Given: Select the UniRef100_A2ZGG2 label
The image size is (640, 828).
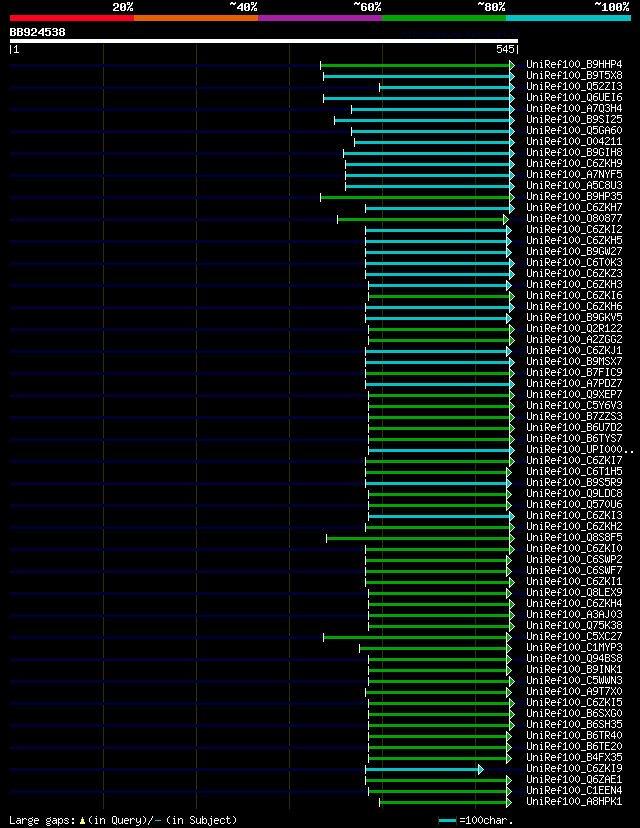Looking at the screenshot, I should point(574,340).
